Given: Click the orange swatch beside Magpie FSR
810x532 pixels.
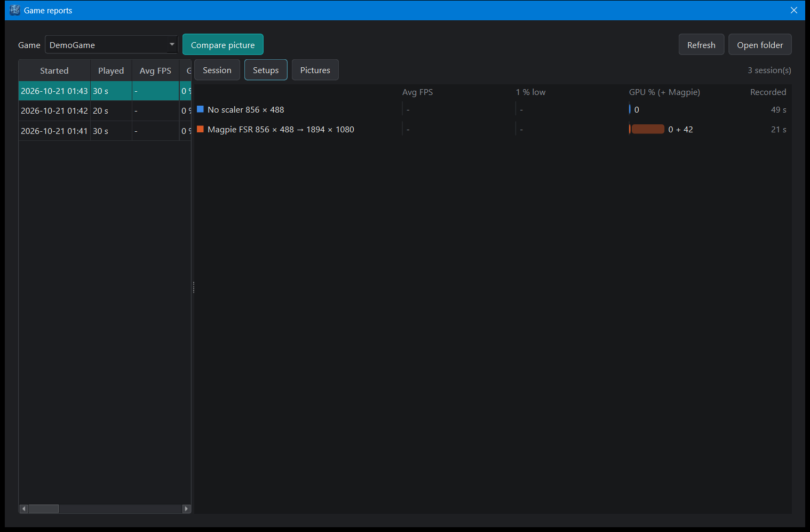Looking at the screenshot, I should (200, 129).
